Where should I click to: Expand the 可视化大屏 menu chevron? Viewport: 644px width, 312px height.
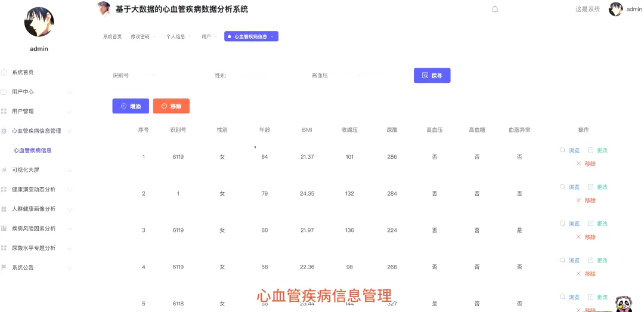(69, 170)
